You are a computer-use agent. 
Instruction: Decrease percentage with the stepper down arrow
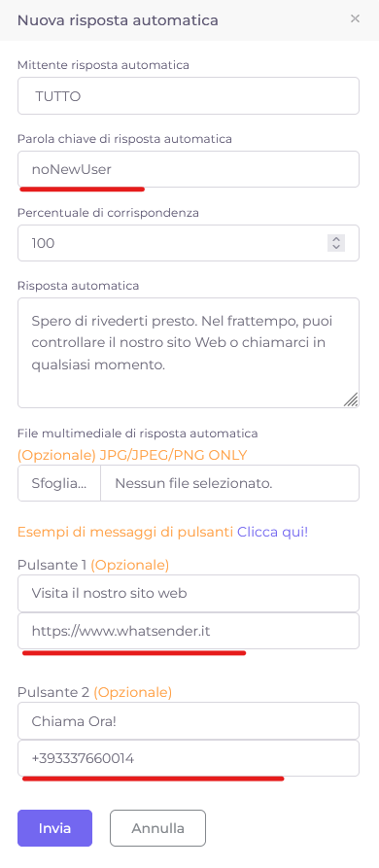click(336, 247)
